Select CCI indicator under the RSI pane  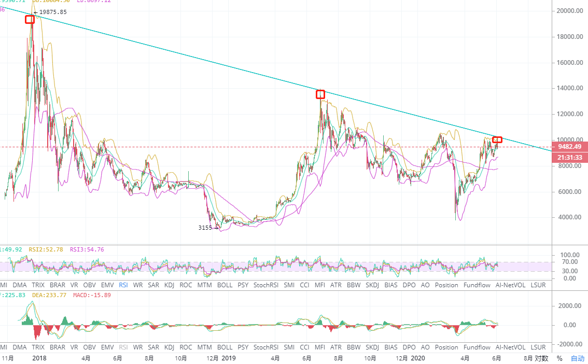point(304,285)
